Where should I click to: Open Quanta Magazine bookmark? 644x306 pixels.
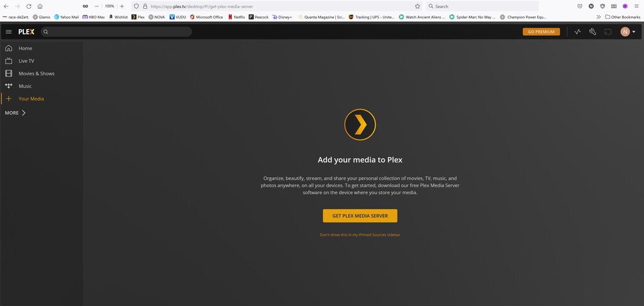[x=321, y=17]
